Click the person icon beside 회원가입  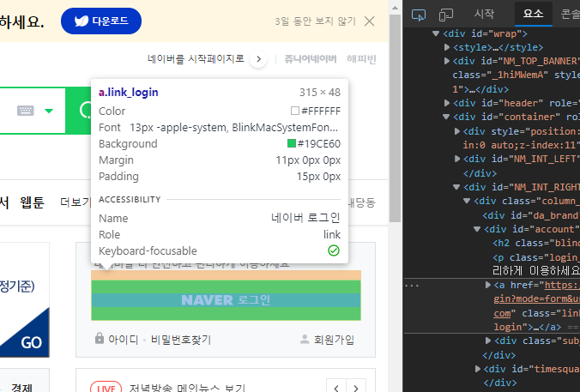[x=305, y=339]
